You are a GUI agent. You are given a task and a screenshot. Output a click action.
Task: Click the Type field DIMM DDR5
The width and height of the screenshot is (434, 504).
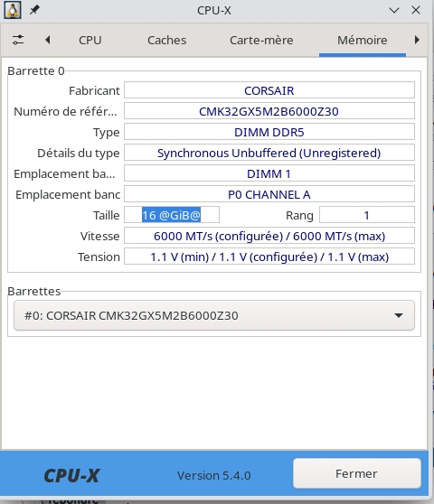[269, 132]
